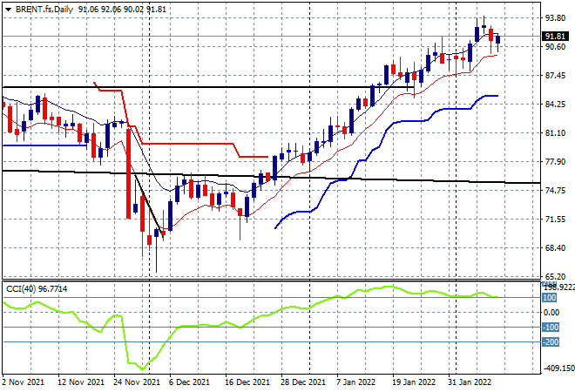This screenshot has height=392, width=575.
Task: Click the 100 level tag on CCI
Action: (550, 298)
